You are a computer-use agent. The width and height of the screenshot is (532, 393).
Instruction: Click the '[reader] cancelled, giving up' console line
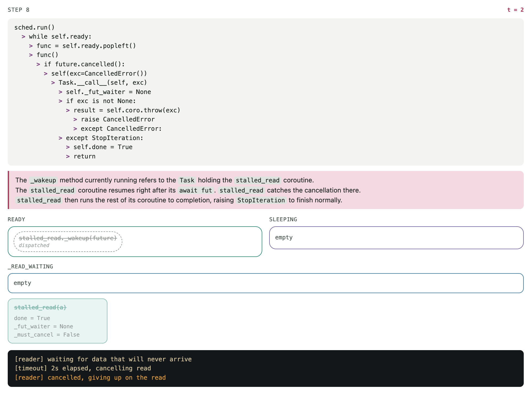pos(90,378)
